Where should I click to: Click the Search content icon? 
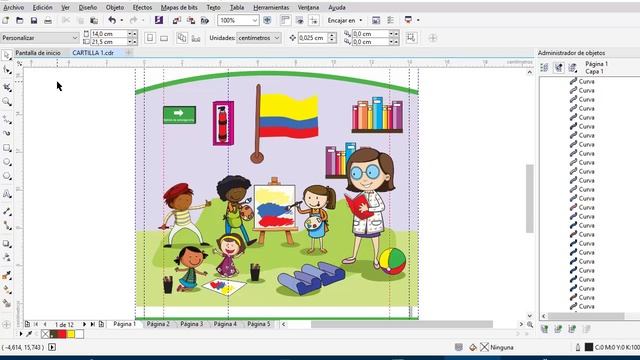point(159,20)
